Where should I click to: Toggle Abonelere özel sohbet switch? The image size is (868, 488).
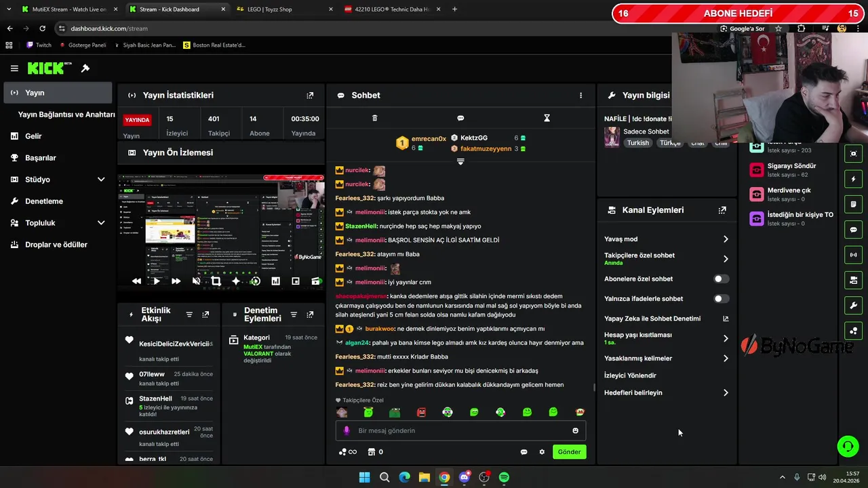[x=721, y=279]
